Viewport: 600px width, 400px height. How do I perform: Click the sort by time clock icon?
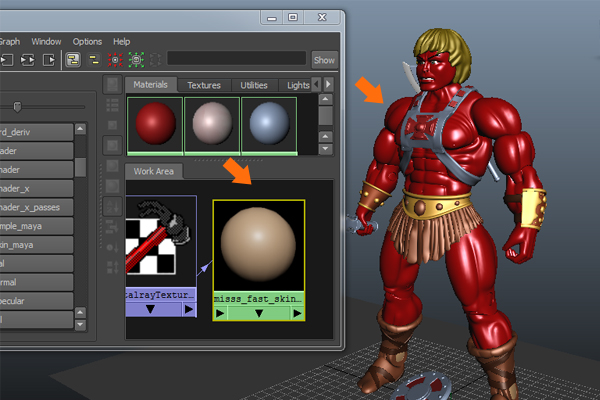[x=112, y=247]
